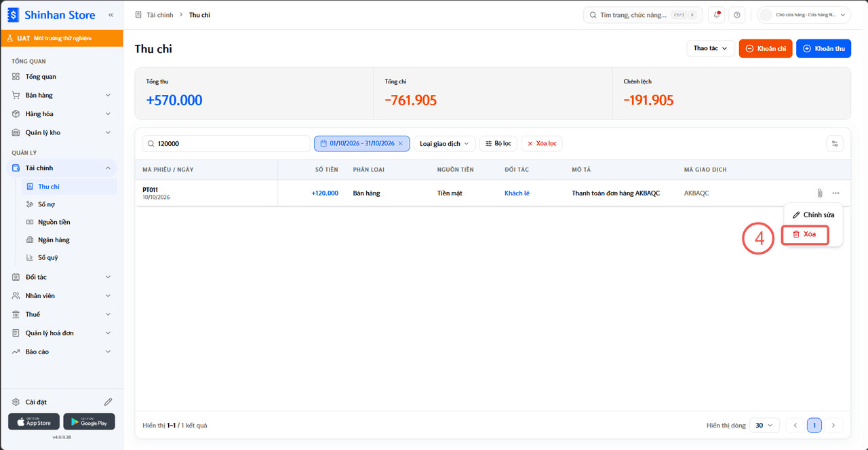The height and width of the screenshot is (450, 868).
Task: Click the pencil icon beside Cài đặt
Action: coord(108,402)
